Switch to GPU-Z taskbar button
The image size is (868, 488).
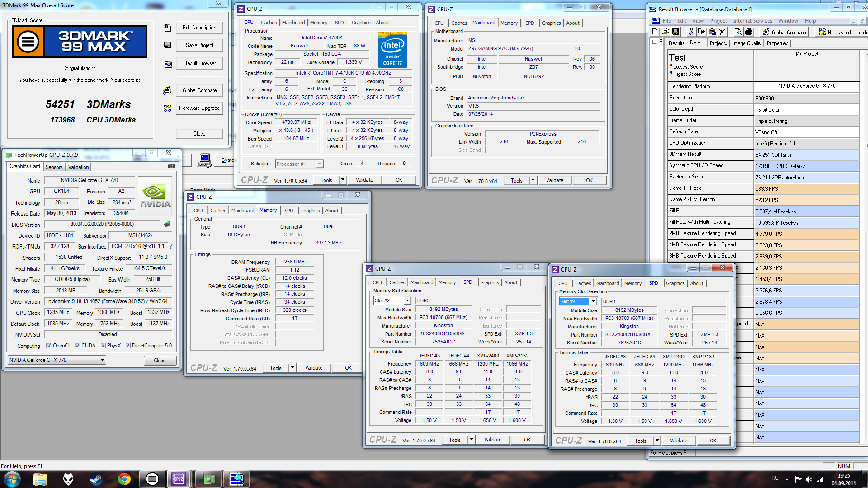point(208,479)
